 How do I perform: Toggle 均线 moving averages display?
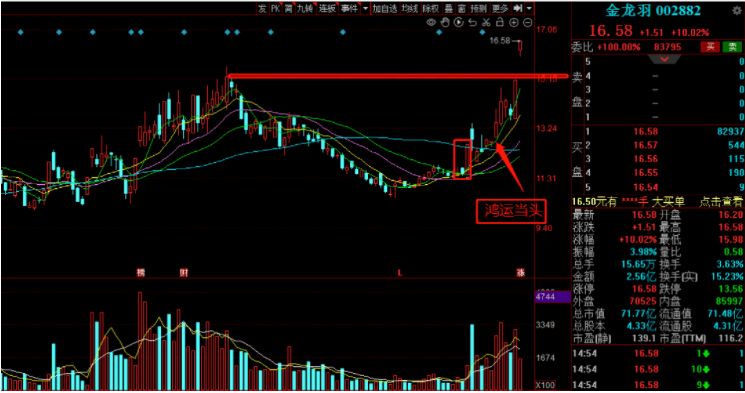(409, 9)
